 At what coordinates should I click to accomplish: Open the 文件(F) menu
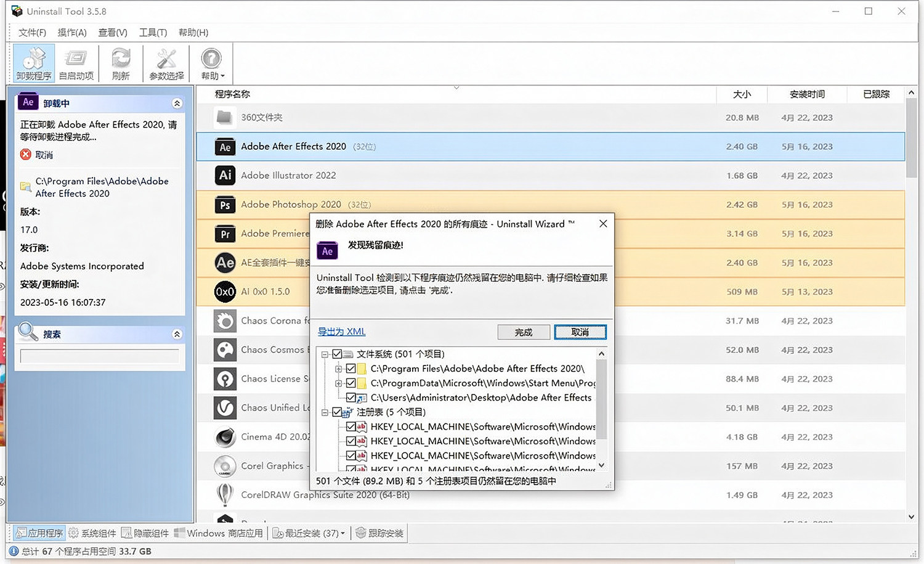(32, 33)
